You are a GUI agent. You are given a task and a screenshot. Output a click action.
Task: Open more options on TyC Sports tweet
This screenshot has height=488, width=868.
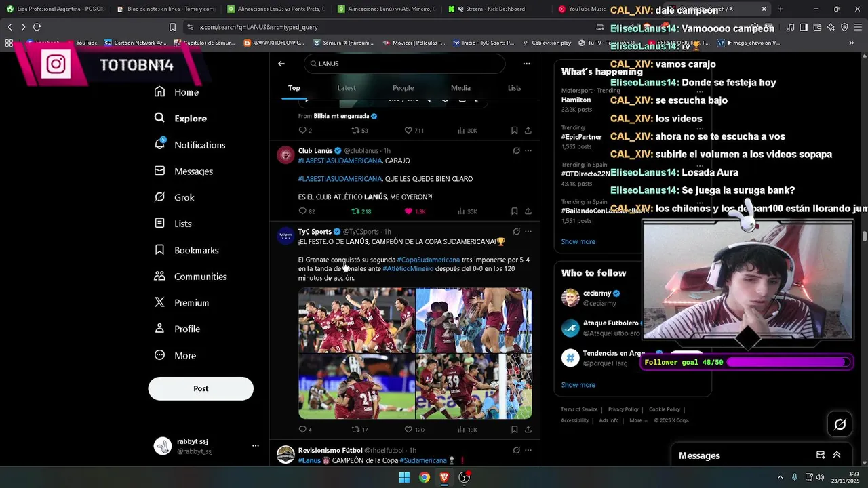point(528,232)
